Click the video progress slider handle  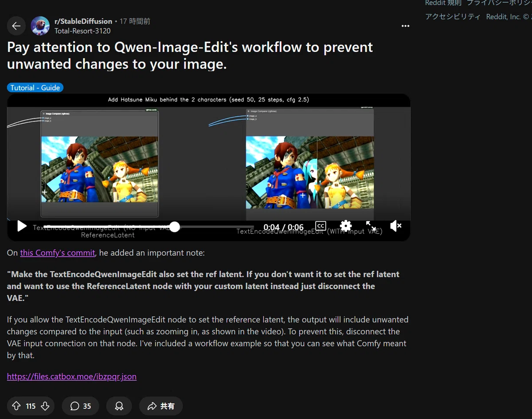(x=175, y=227)
